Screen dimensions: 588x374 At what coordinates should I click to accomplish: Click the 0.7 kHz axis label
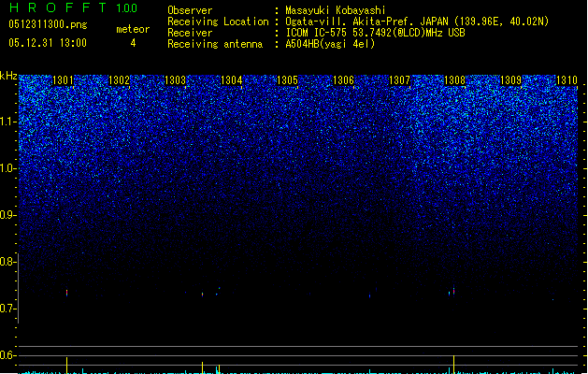7,309
